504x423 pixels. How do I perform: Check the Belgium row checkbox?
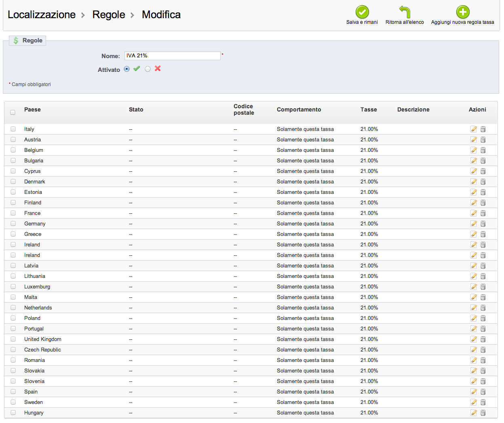click(13, 150)
